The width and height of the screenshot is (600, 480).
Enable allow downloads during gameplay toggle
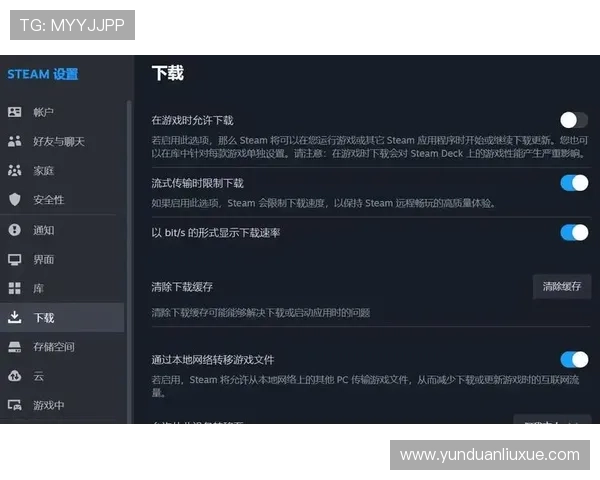point(574,120)
